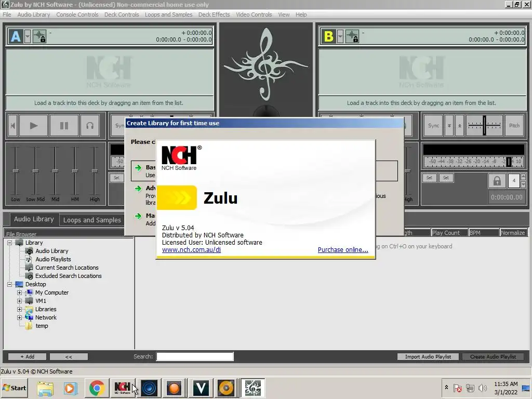
Task: Click the Deck A Set cue button
Action: tap(116, 178)
